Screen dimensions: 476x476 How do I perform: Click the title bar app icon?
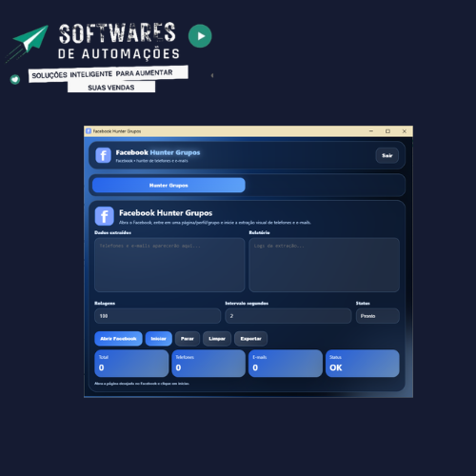pyautogui.click(x=89, y=131)
